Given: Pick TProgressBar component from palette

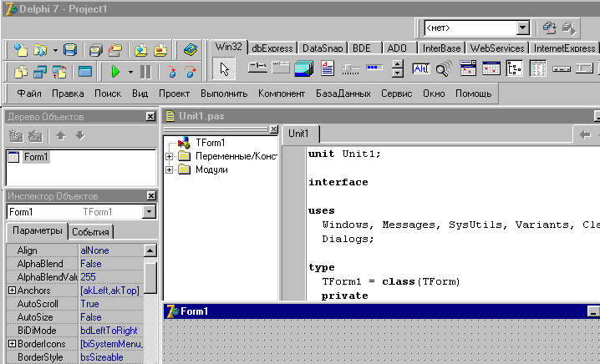Looking at the screenshot, I should [x=374, y=68].
